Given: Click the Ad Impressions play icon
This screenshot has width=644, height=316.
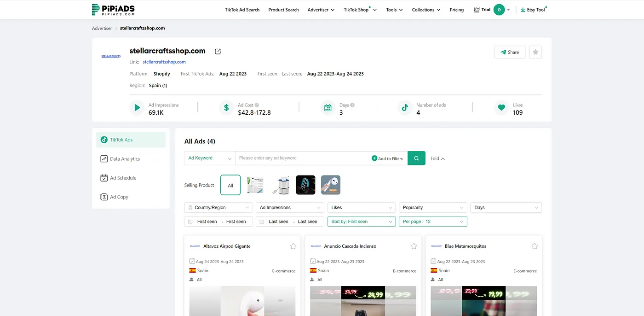Looking at the screenshot, I should 137,108.
